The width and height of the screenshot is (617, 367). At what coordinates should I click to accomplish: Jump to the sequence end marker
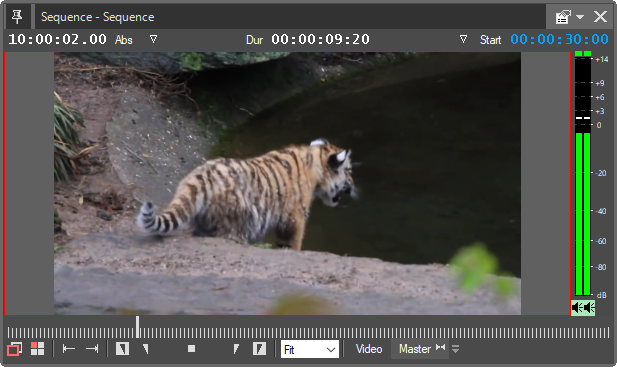92,349
